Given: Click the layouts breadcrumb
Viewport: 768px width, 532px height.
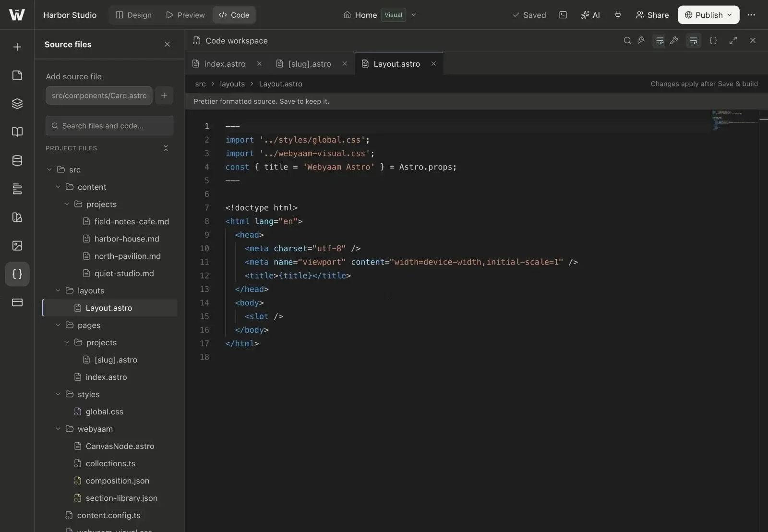Looking at the screenshot, I should pyautogui.click(x=232, y=84).
